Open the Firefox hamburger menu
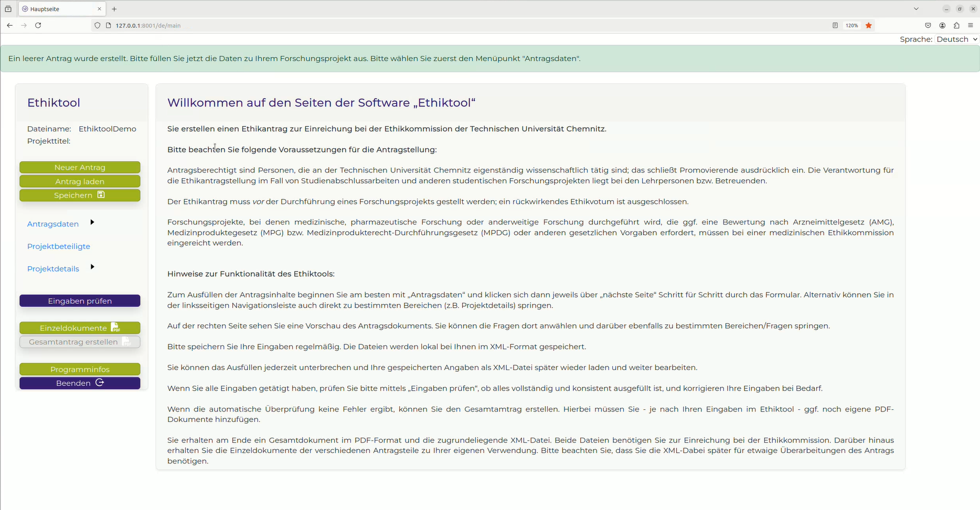This screenshot has height=510, width=980. pyautogui.click(x=971, y=25)
